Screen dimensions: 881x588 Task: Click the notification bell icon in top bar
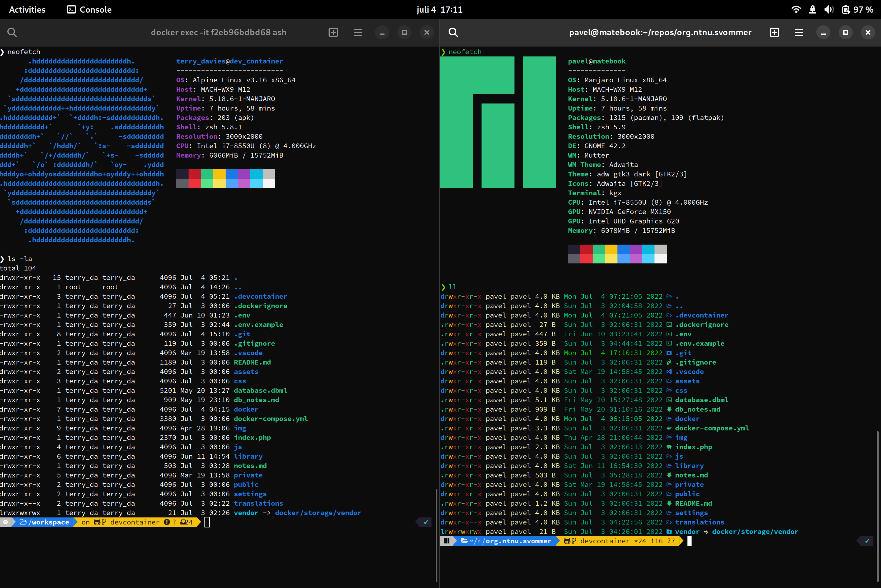coord(813,9)
